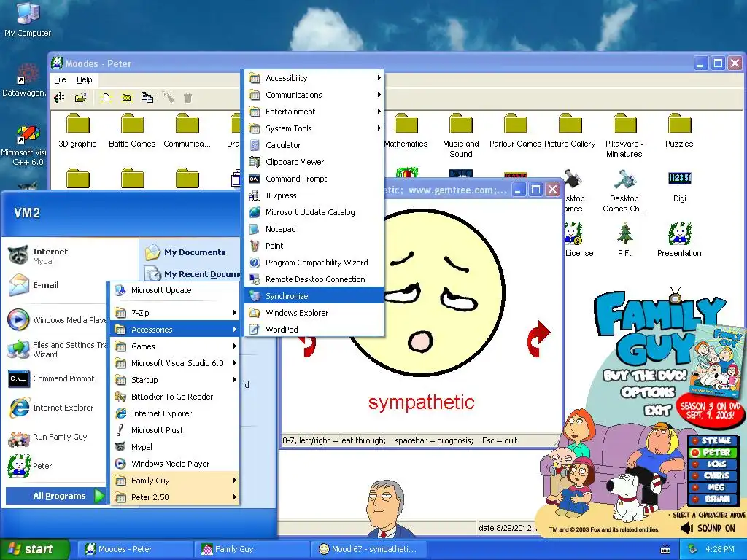Click the Start button
The height and width of the screenshot is (560, 747).
coord(34,550)
